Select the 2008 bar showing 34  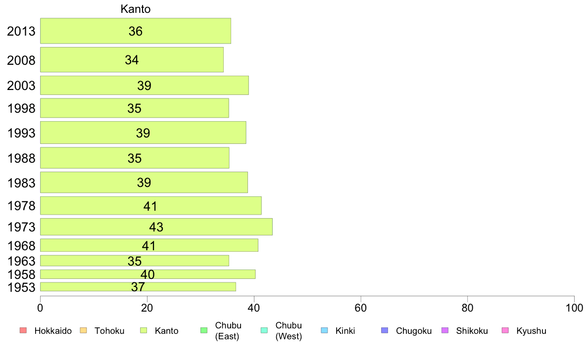click(x=132, y=60)
